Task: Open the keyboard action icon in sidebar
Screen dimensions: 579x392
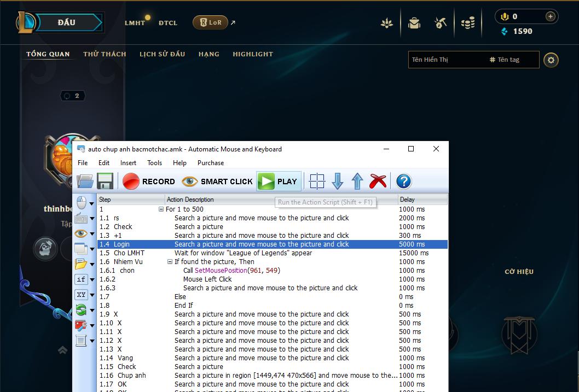Action: point(81,218)
